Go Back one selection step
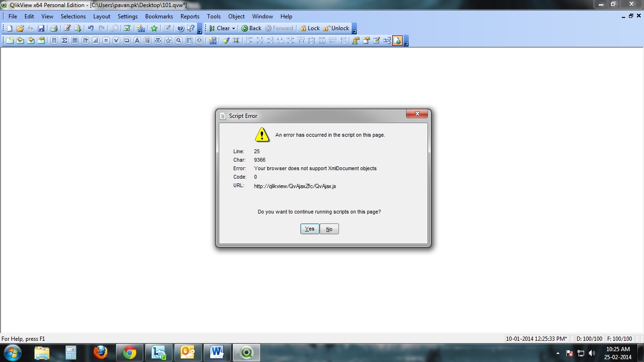 (251, 28)
